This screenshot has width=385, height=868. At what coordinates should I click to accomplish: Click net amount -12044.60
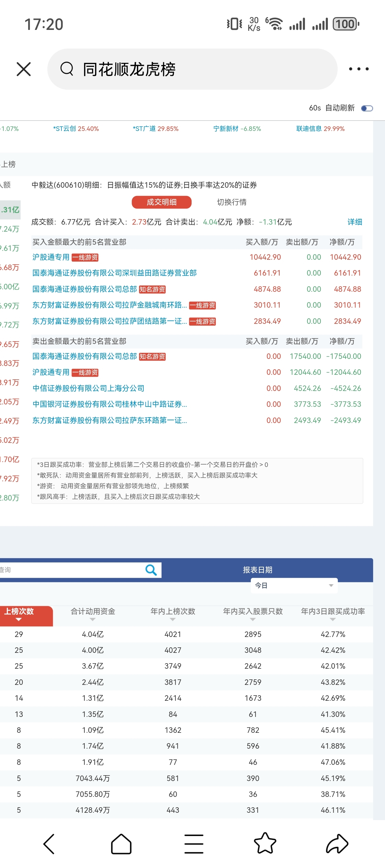pos(343,372)
